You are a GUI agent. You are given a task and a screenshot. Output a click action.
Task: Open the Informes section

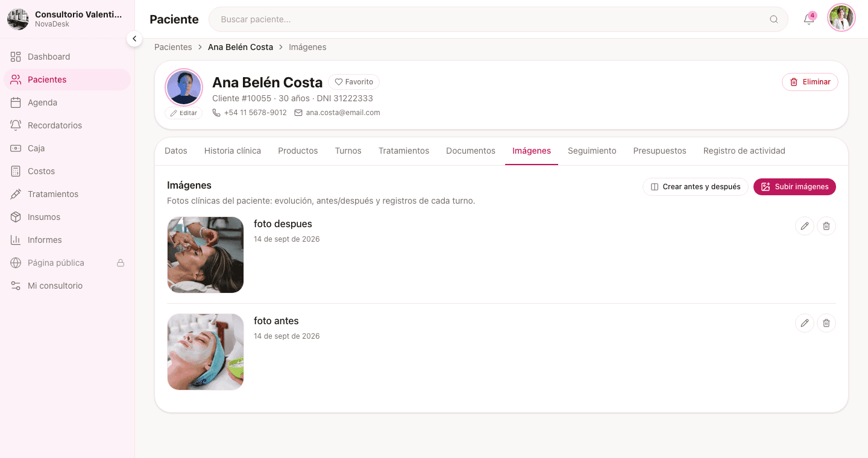pyautogui.click(x=67, y=240)
